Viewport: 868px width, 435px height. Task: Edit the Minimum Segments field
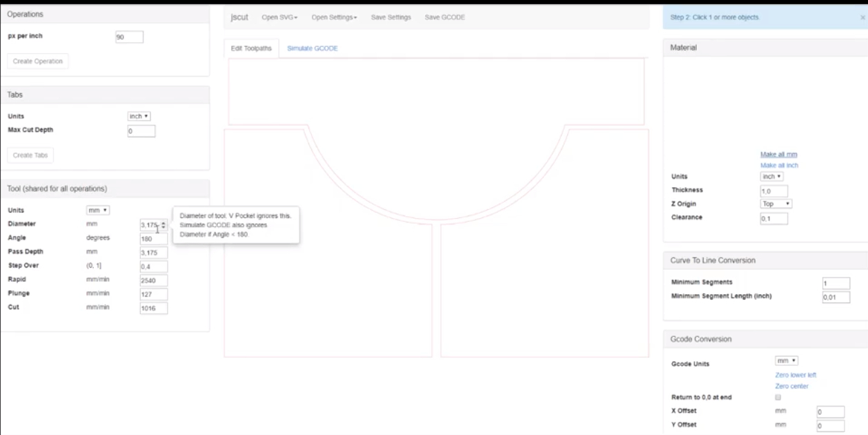(836, 283)
